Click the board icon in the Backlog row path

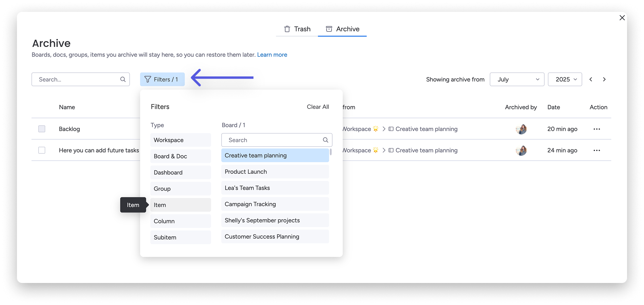[x=391, y=129]
